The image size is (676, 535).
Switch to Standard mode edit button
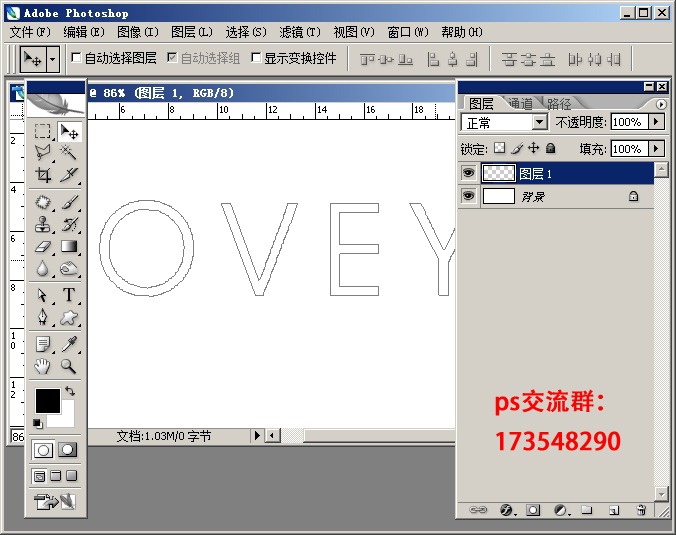coord(43,450)
